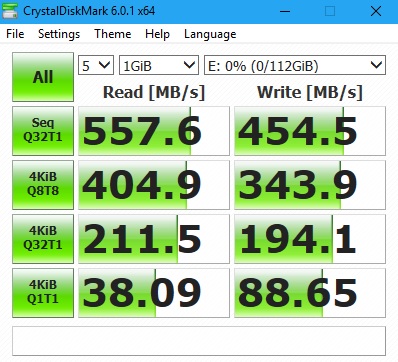
Task: Click the 4KiB Q32T1 write result 194.1
Action: tap(310, 239)
